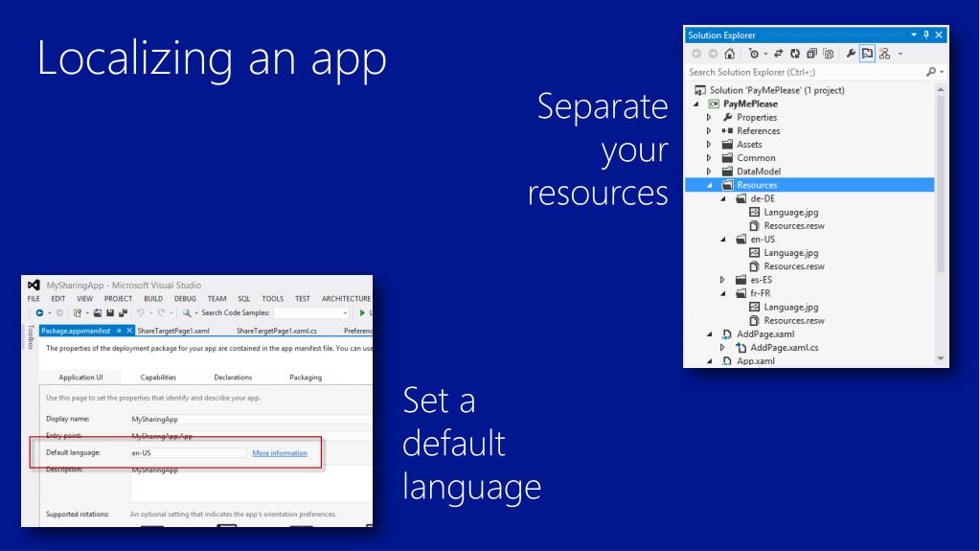Image resolution: width=980 pixels, height=551 pixels.
Task: Open the Search Code Samples combo box
Action: (310, 312)
